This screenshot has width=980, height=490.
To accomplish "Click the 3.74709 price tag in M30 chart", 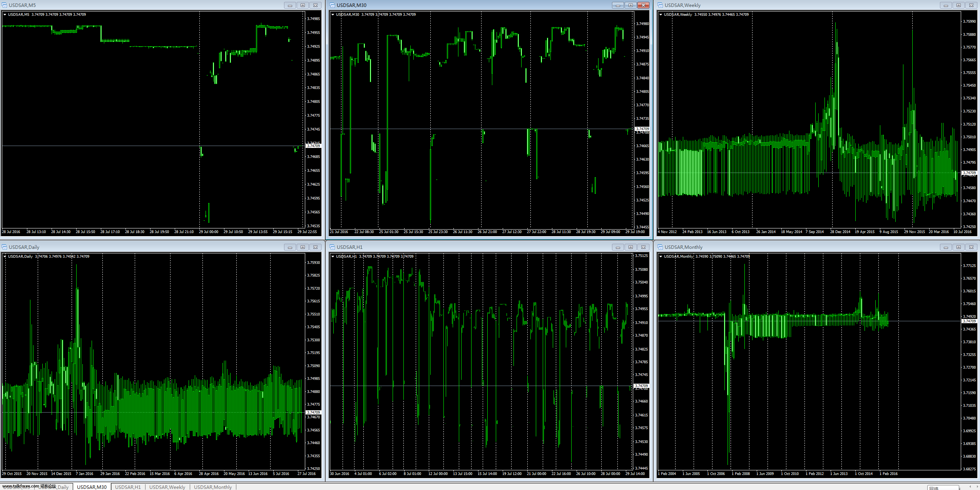I will (642, 129).
